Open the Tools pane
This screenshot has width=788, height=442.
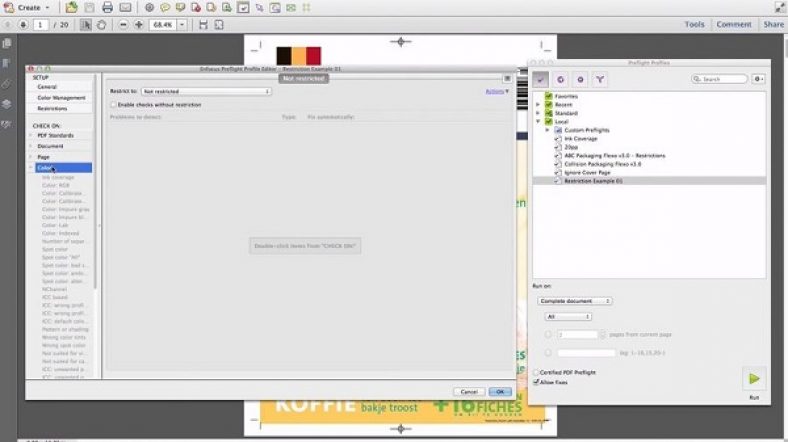pos(695,24)
